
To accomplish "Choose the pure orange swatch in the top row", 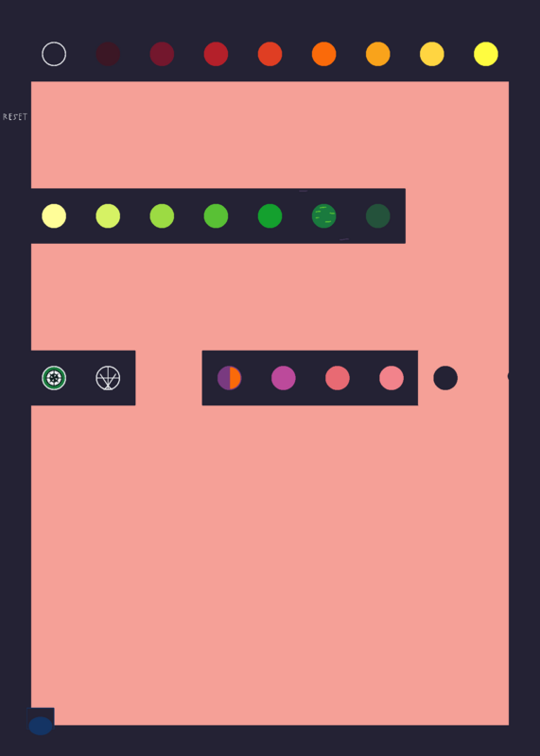I will coord(323,54).
